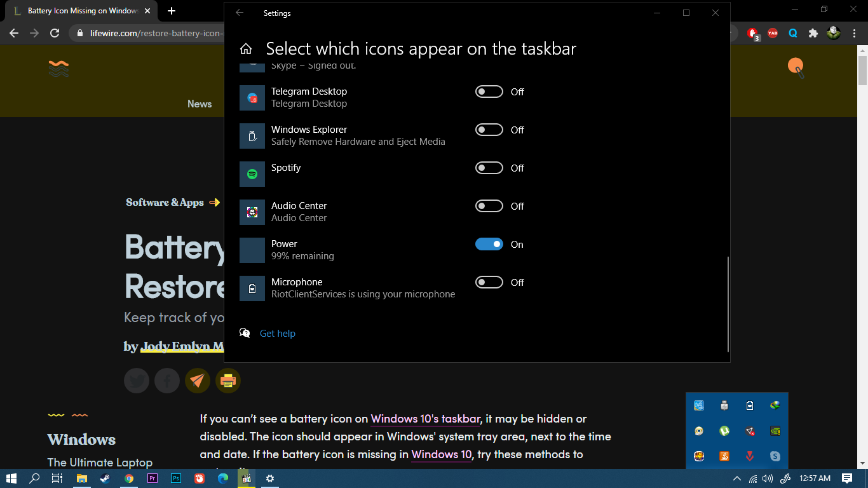Click the Microphone row icon in Settings
Image resolution: width=868 pixels, height=488 pixels.
click(x=252, y=288)
